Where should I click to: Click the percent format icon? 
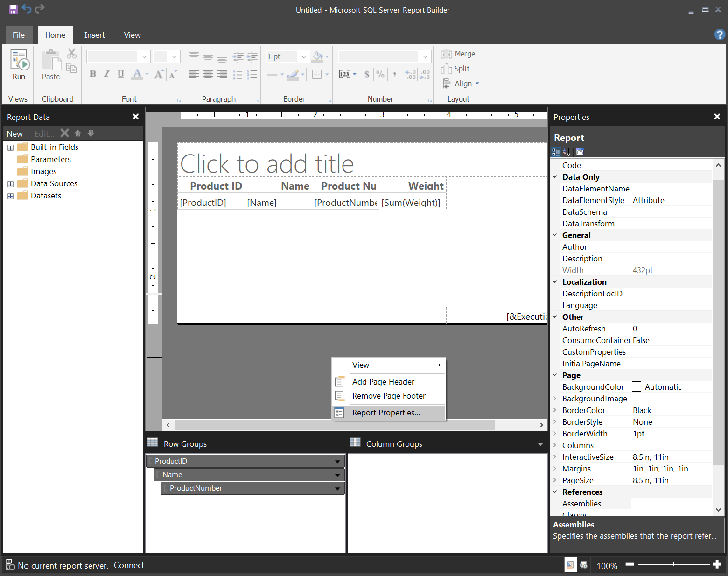(x=380, y=74)
